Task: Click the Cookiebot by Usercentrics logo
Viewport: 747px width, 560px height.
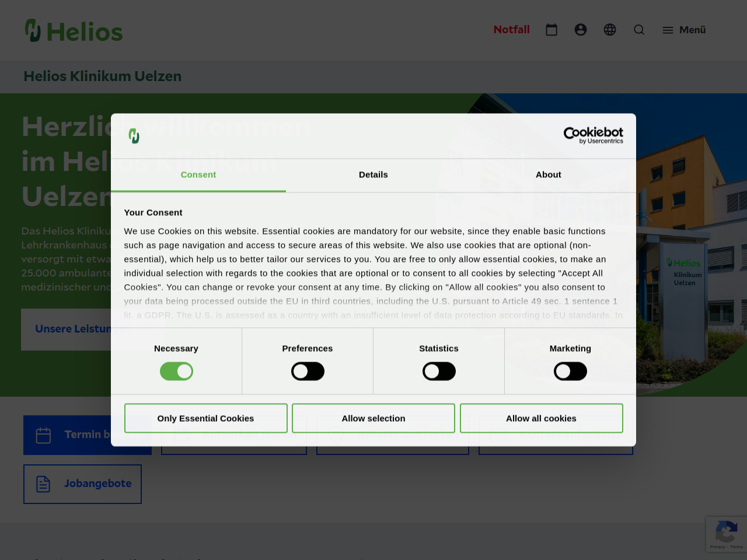Action: [593, 135]
